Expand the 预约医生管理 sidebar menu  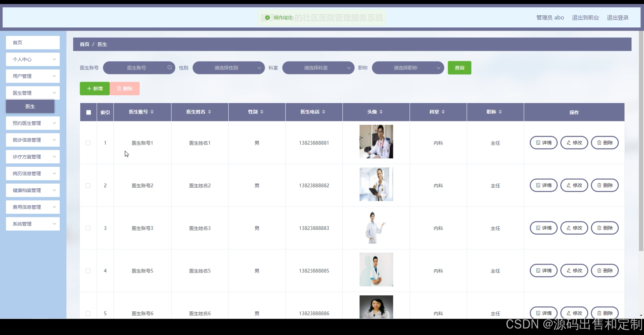coord(33,123)
